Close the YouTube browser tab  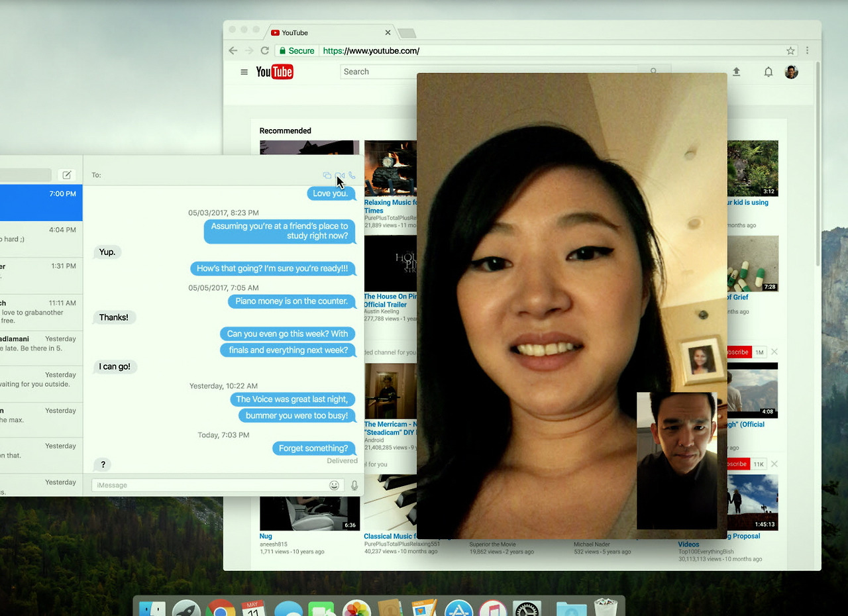click(388, 32)
